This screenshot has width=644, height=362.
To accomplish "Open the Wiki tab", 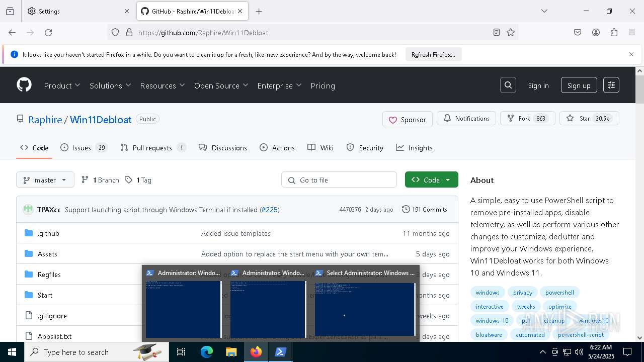I will point(320,148).
